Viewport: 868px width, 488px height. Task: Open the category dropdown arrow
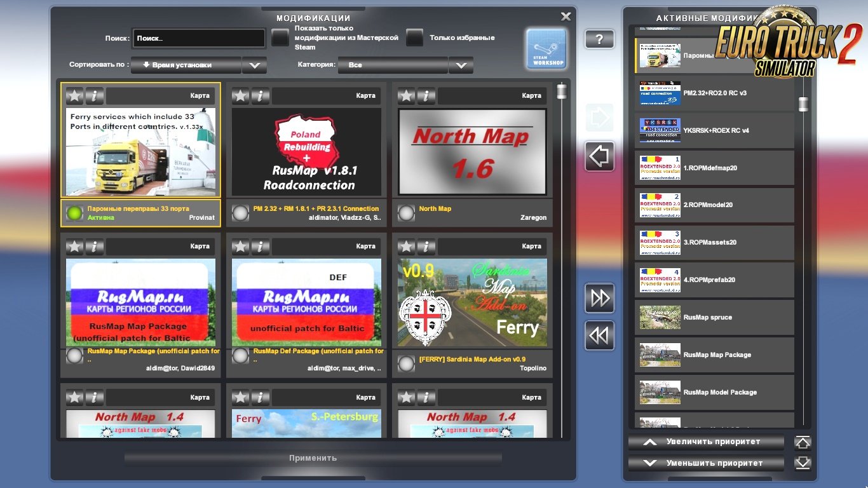point(461,65)
